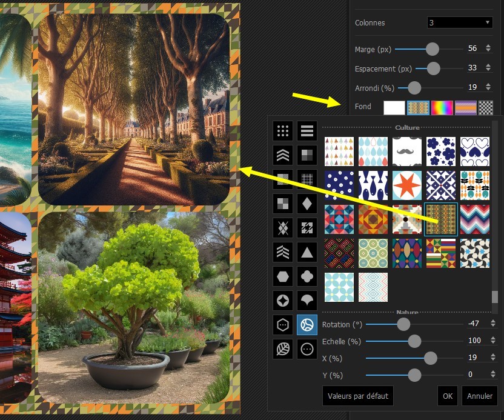Select the four-point star pattern category

283,301
